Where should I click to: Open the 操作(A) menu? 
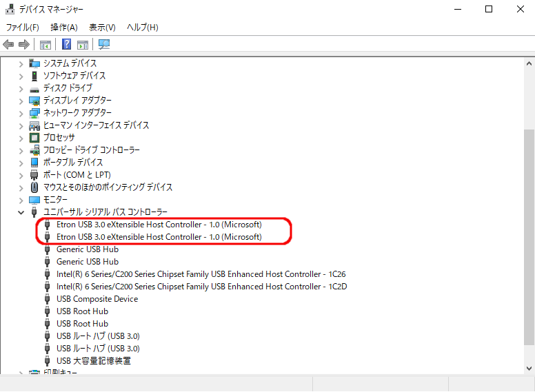(64, 28)
